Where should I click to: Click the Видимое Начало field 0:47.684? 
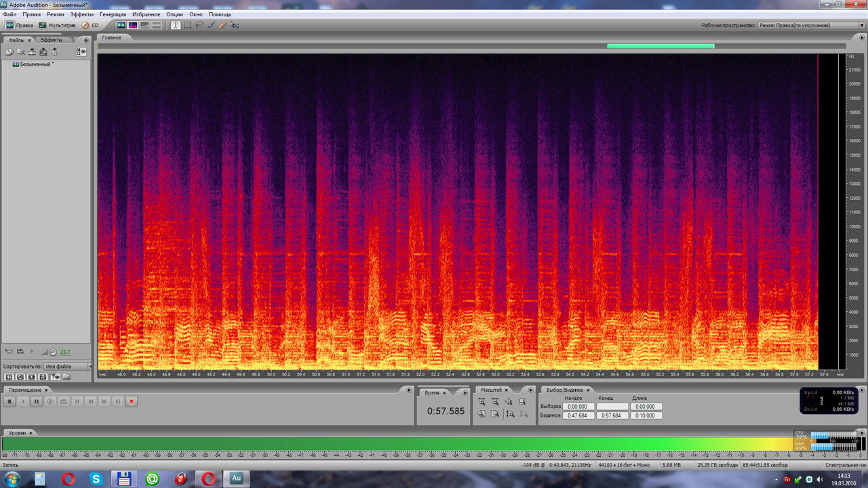(578, 415)
